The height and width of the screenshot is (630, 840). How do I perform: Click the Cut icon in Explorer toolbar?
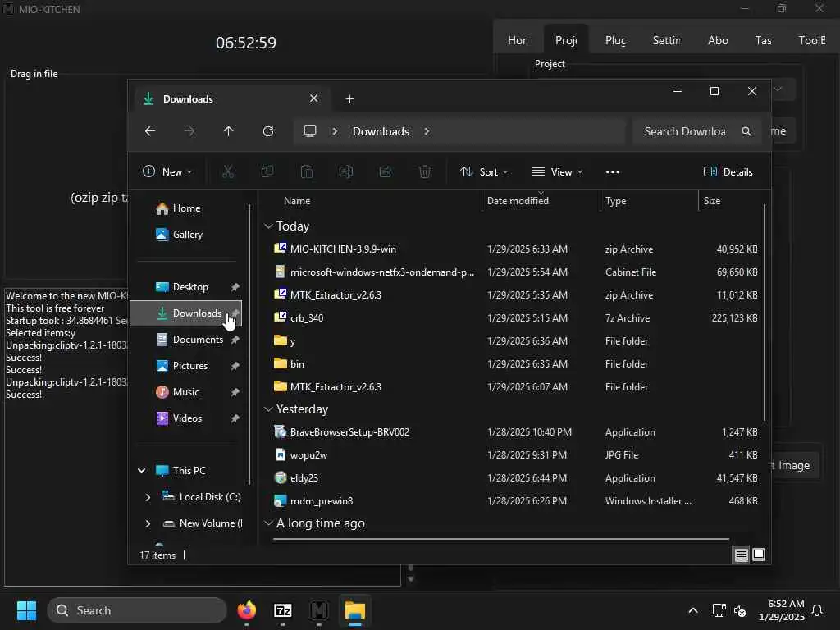point(228,171)
